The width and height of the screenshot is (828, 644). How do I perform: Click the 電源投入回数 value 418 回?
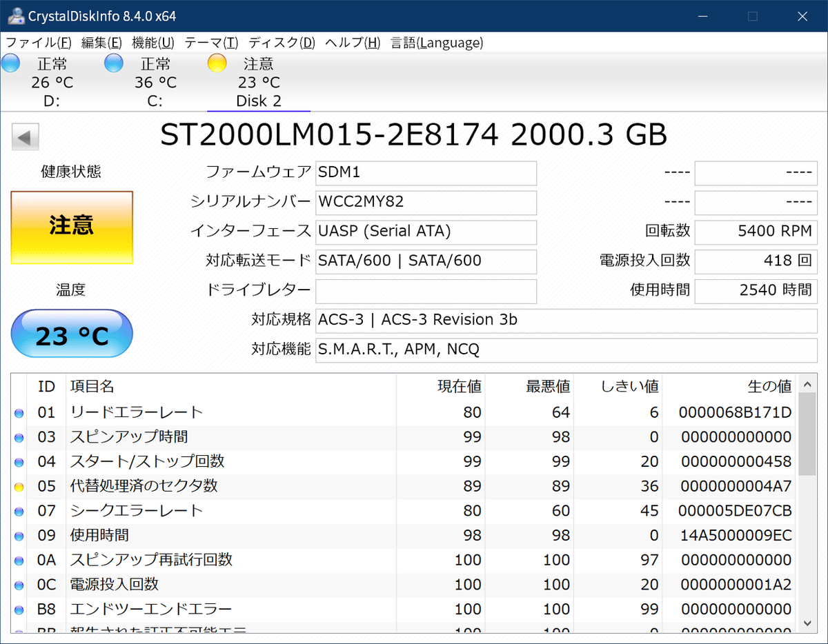(x=756, y=261)
